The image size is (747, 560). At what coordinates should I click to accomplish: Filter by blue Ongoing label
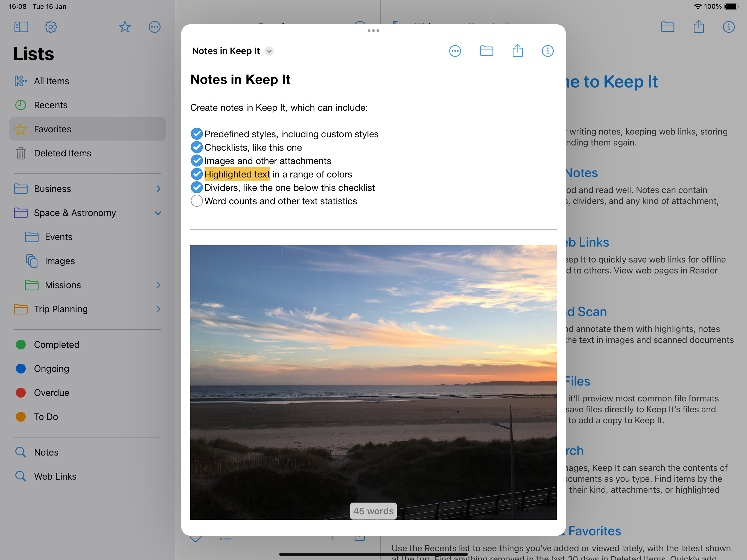[87, 369]
